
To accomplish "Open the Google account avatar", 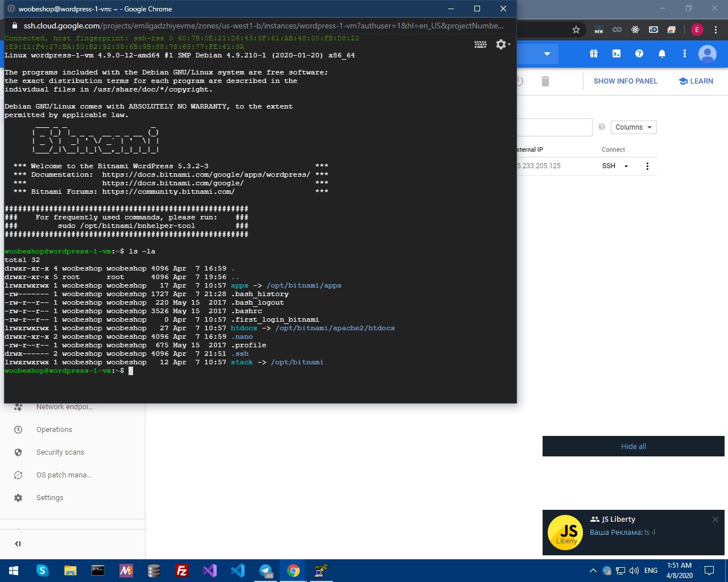I will [708, 54].
